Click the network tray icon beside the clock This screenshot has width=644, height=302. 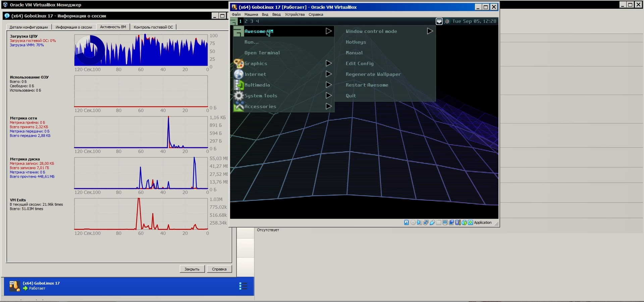pyautogui.click(x=439, y=21)
